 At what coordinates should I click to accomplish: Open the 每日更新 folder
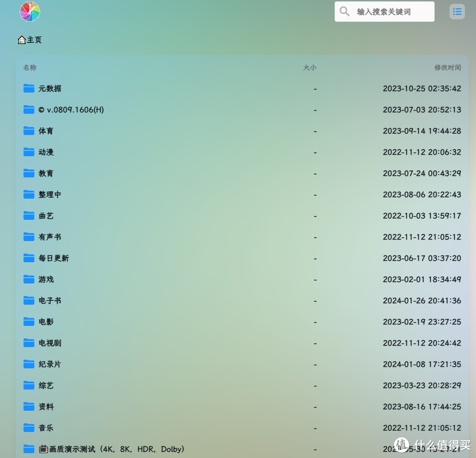(x=54, y=258)
